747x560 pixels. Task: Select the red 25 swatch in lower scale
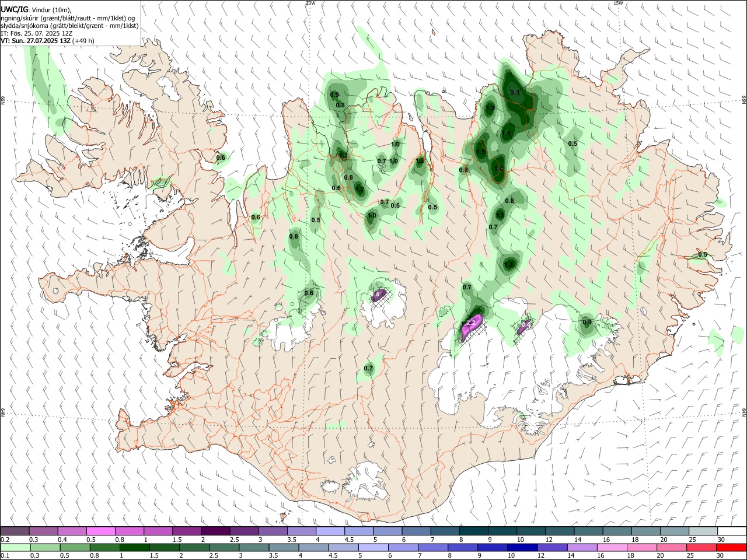[x=700, y=547]
